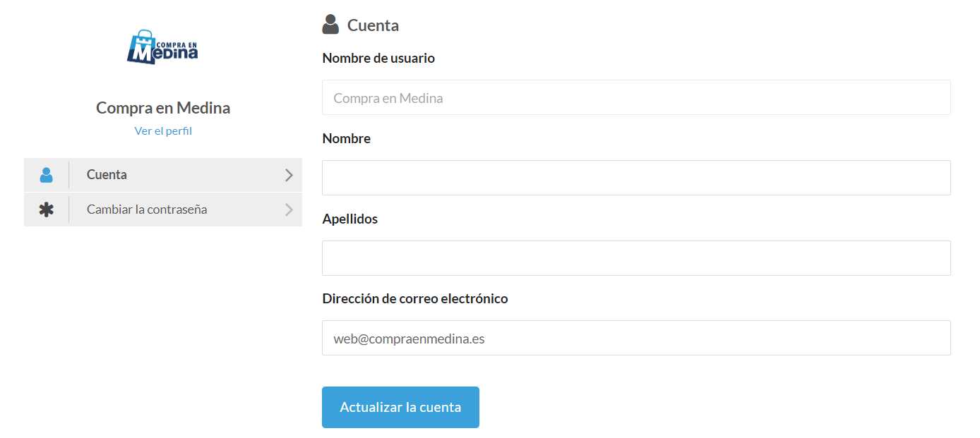The image size is (980, 438).
Task: Click the asterisk password icon in sidebar
Action: [x=47, y=209]
